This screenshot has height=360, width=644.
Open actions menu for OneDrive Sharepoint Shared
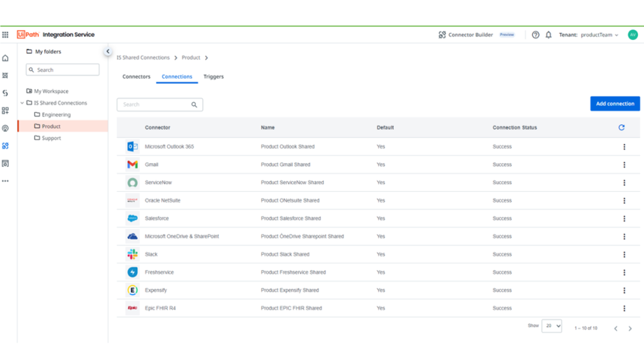point(624,237)
